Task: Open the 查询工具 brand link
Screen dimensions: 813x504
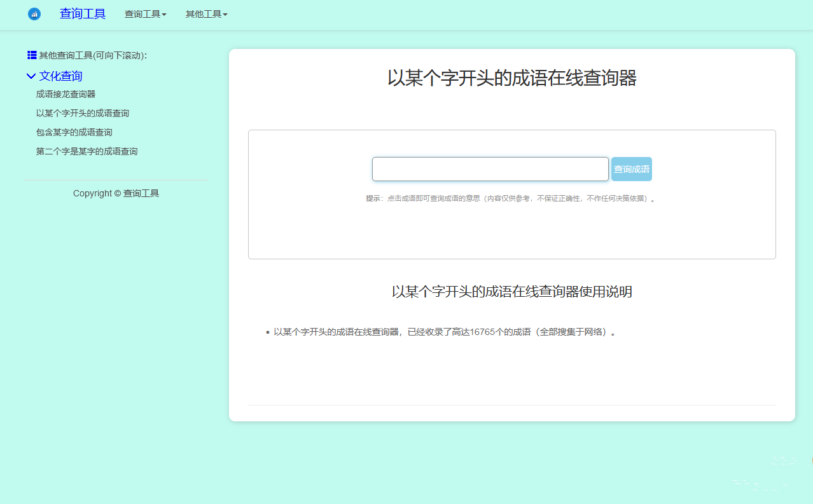Action: click(83, 14)
